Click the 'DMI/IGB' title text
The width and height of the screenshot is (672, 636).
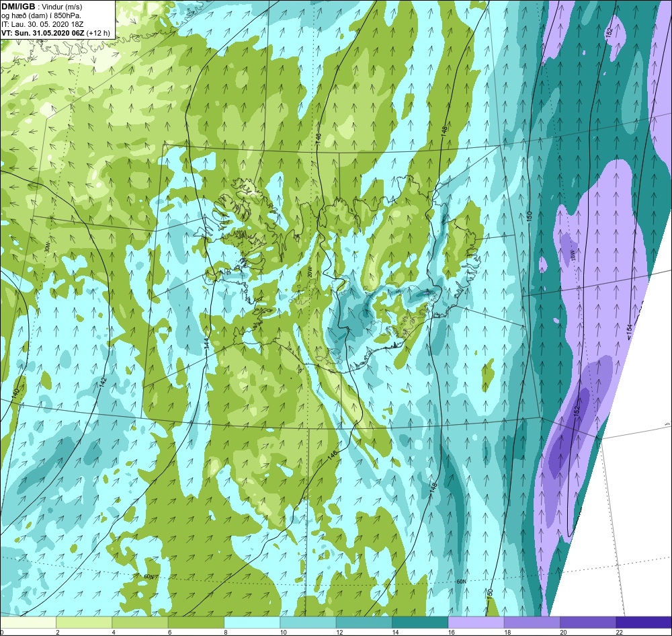coord(18,7)
